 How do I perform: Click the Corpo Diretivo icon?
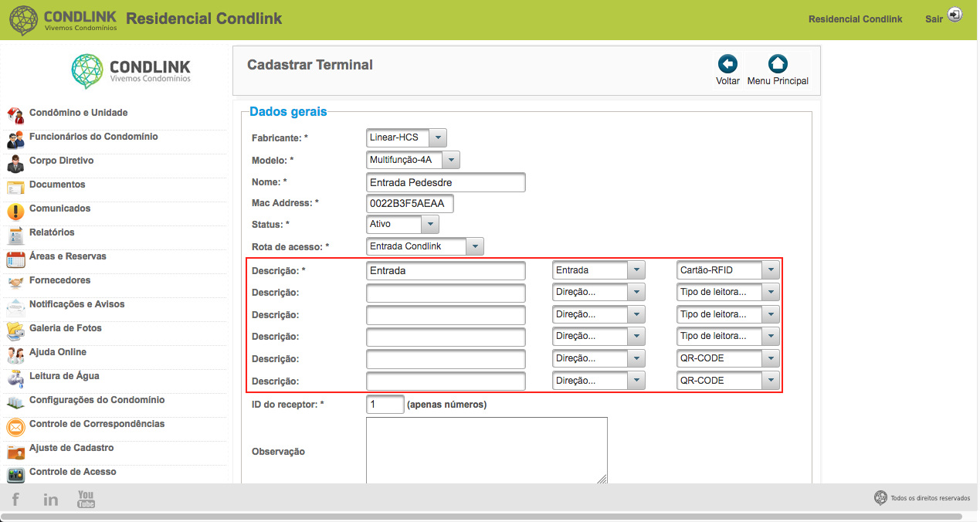[x=15, y=164]
